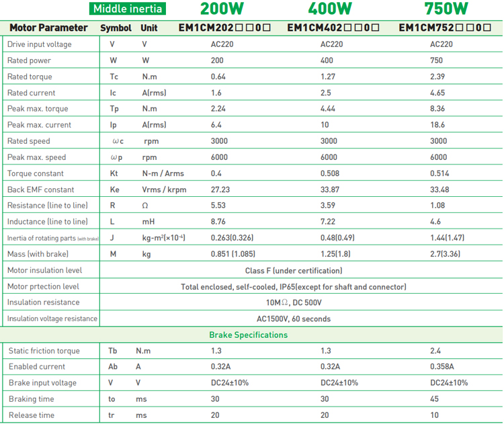Click Peak max. torque value 4.44

point(328,109)
